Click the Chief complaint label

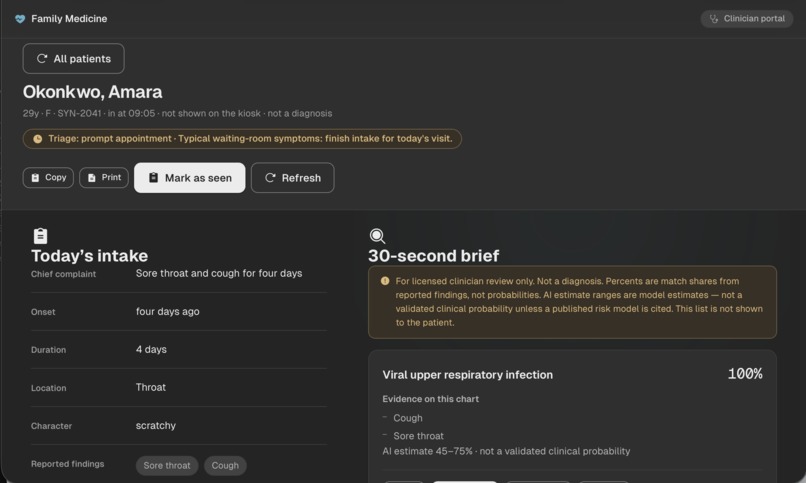(x=63, y=274)
